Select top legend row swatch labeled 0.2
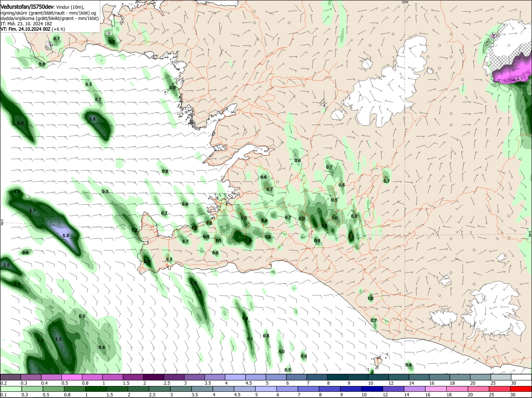 tap(10, 377)
